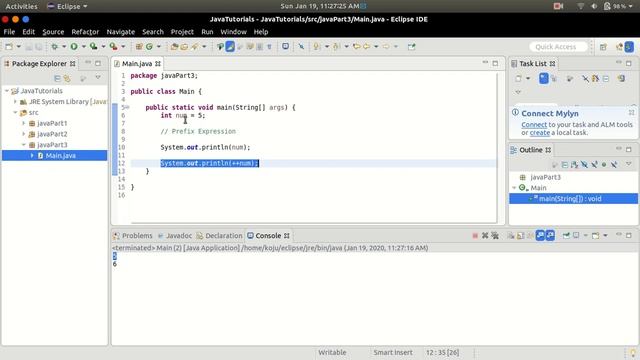The height and width of the screenshot is (360, 640).
Task: Collapse All in Package Explorer
Action: (58, 78)
